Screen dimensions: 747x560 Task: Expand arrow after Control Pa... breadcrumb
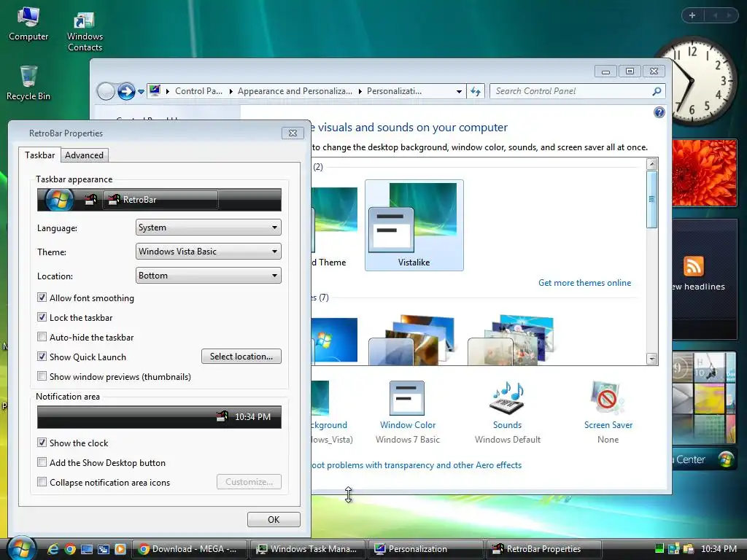[x=231, y=91]
